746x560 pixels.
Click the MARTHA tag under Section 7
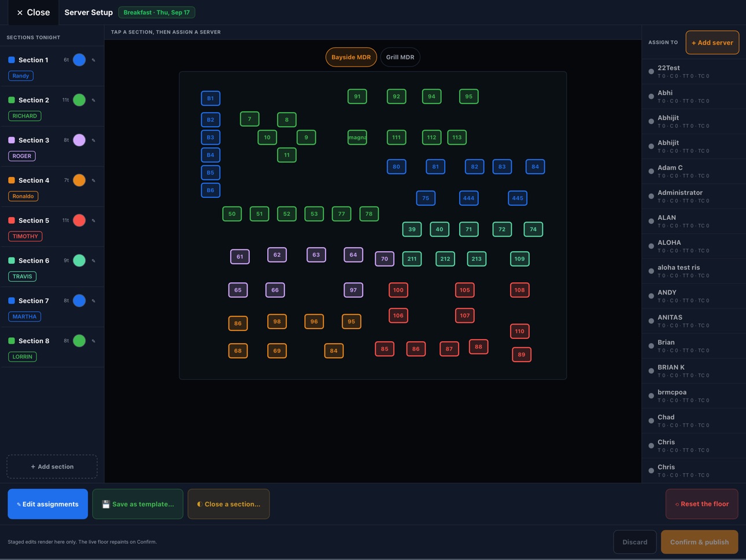25,316
